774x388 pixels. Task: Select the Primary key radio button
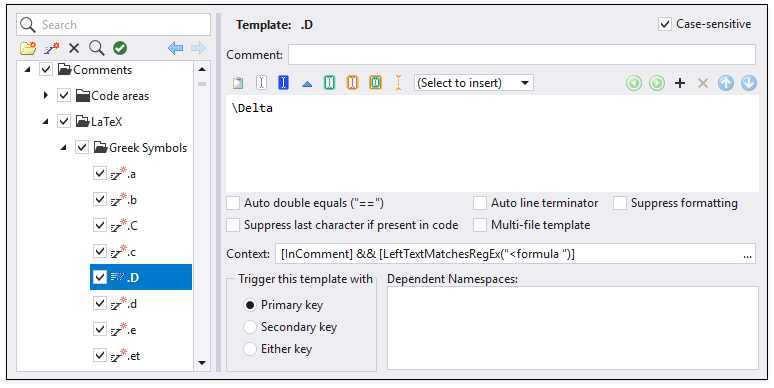(x=250, y=305)
